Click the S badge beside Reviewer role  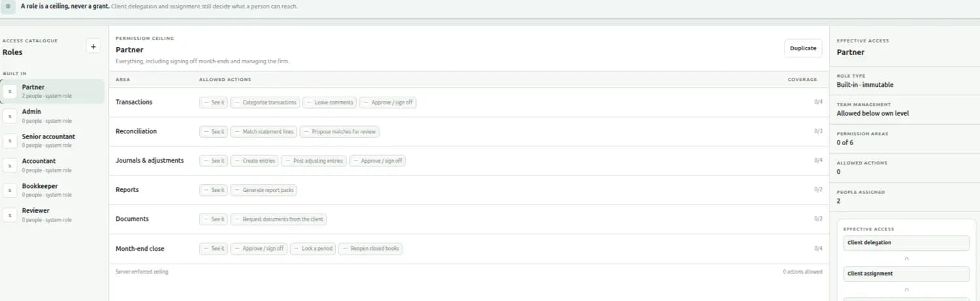(x=10, y=215)
